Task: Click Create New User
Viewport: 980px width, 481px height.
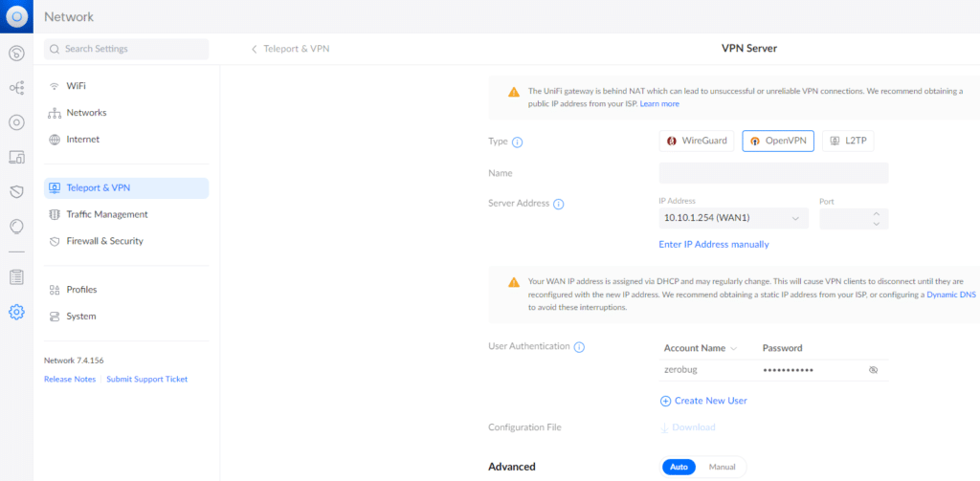Action: coord(703,401)
